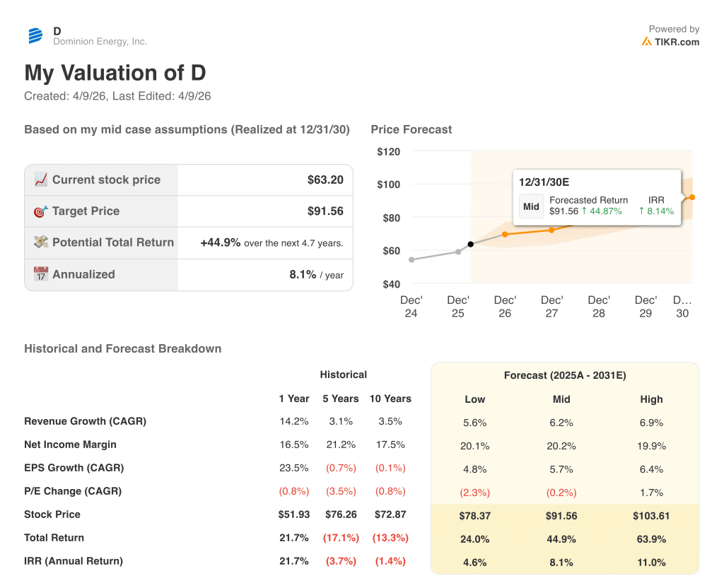
Task: Click the "1 Year" historical column header
Action: point(294,399)
